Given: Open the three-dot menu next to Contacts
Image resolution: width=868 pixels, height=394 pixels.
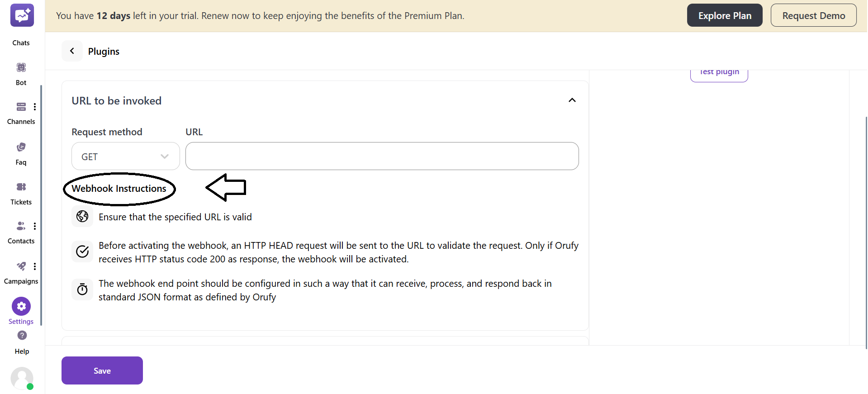Looking at the screenshot, I should tap(35, 226).
